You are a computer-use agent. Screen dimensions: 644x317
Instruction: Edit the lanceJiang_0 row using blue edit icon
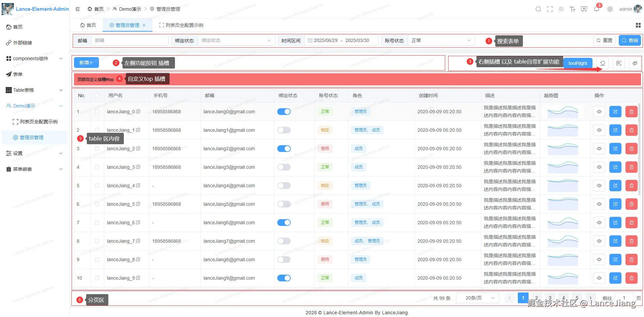(x=615, y=112)
